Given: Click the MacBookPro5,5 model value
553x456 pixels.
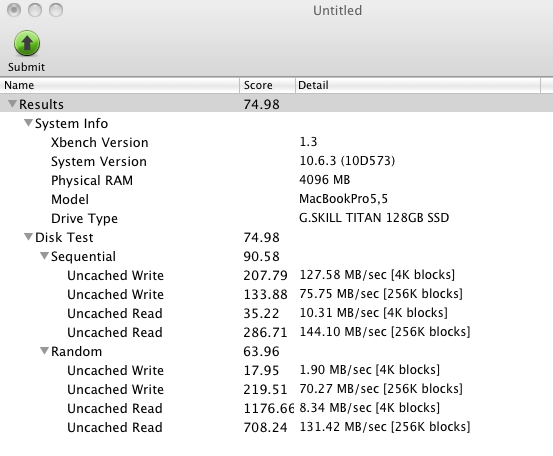Looking at the screenshot, I should (343, 199).
